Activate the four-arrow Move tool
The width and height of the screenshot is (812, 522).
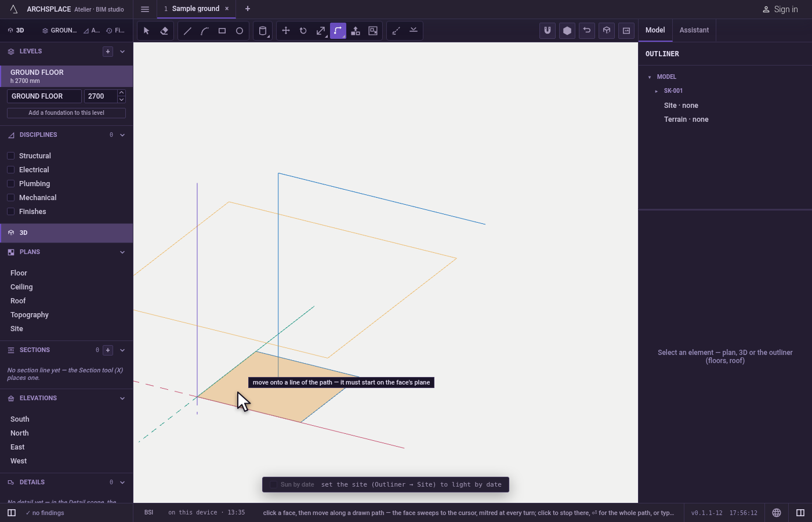coord(286,31)
